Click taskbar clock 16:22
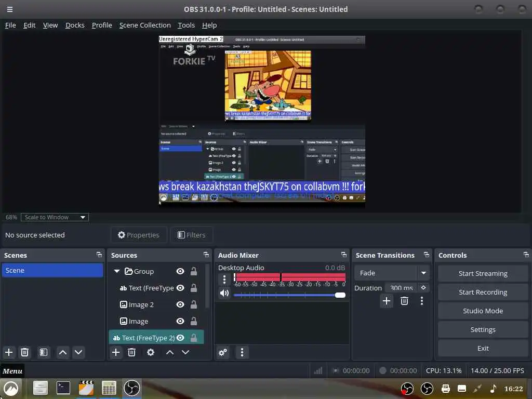 click(513, 389)
